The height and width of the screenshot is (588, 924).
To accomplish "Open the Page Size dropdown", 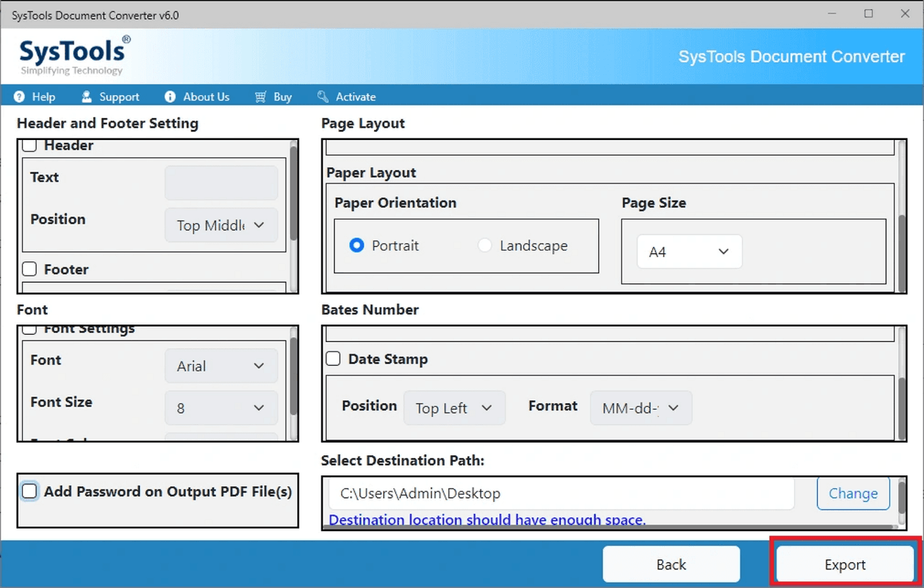I will click(x=689, y=251).
